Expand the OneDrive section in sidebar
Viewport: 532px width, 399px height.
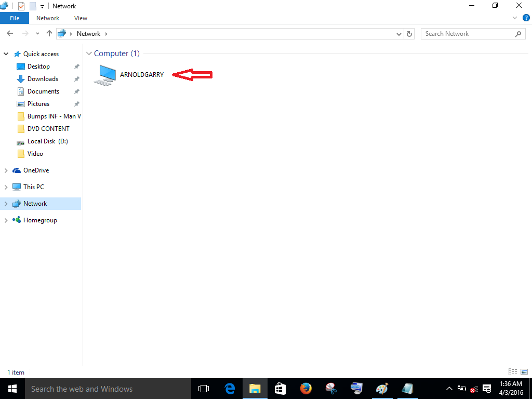coord(6,170)
